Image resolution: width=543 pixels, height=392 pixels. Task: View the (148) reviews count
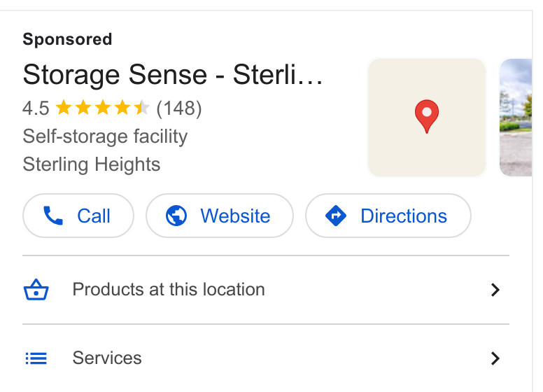[x=178, y=108]
